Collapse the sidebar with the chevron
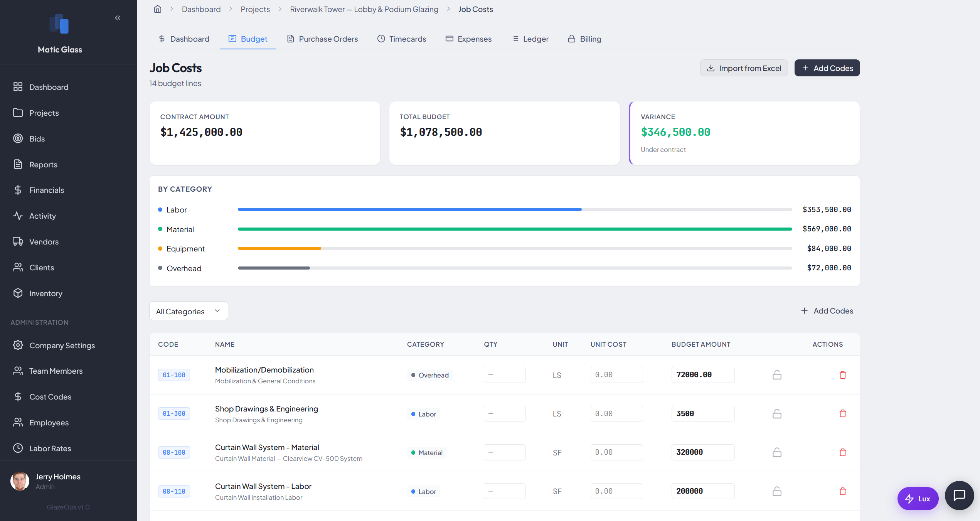This screenshot has height=521, width=980. [118, 17]
